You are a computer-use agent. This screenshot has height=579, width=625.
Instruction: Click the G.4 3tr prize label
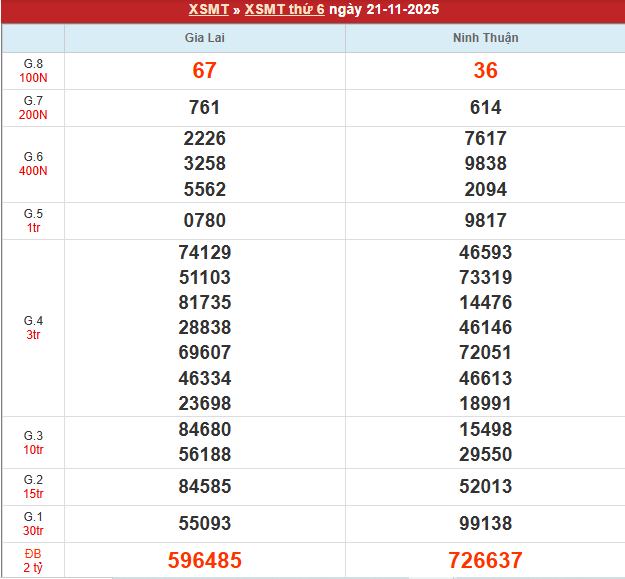33,328
